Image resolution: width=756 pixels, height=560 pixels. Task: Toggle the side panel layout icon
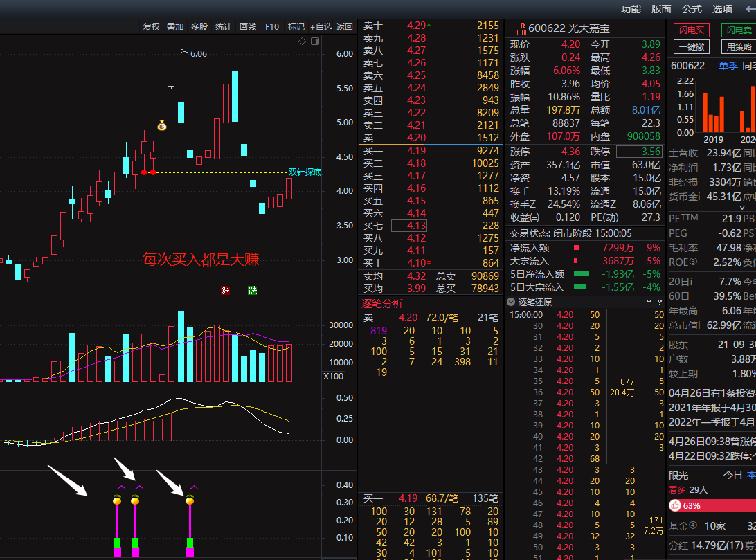[315, 42]
